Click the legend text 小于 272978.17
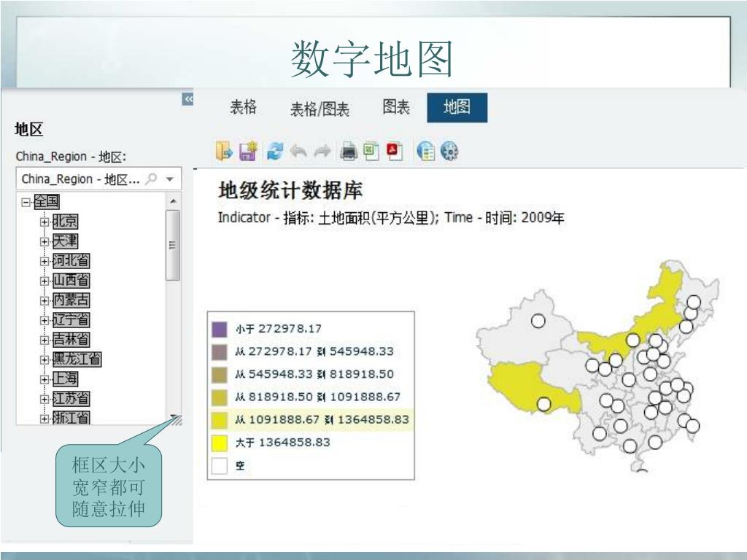Image resolution: width=747 pixels, height=560 pixels. (x=278, y=329)
